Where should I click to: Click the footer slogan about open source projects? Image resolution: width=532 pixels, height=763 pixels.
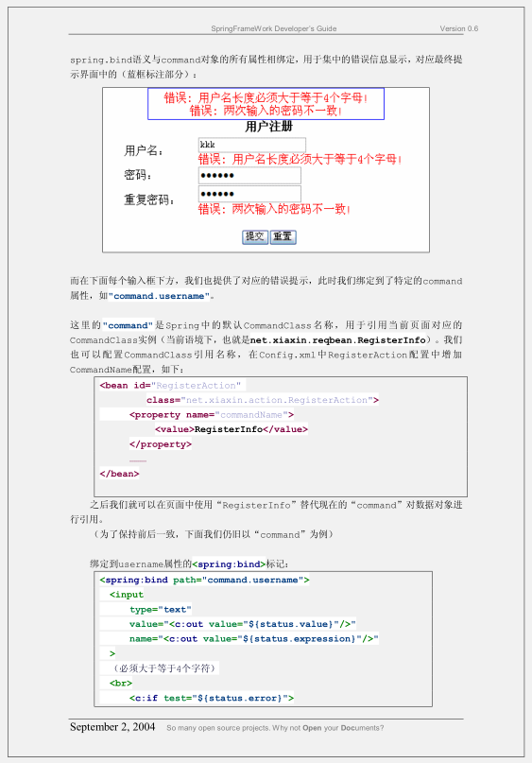(x=275, y=728)
